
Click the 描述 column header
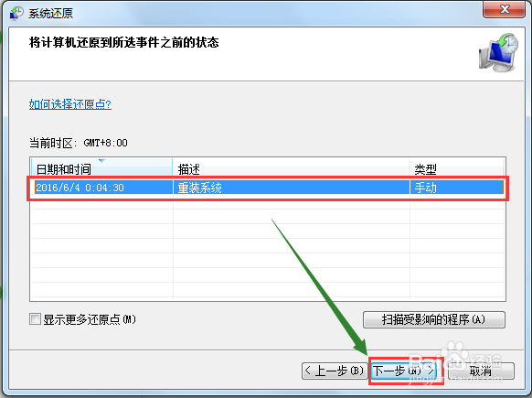(291, 168)
